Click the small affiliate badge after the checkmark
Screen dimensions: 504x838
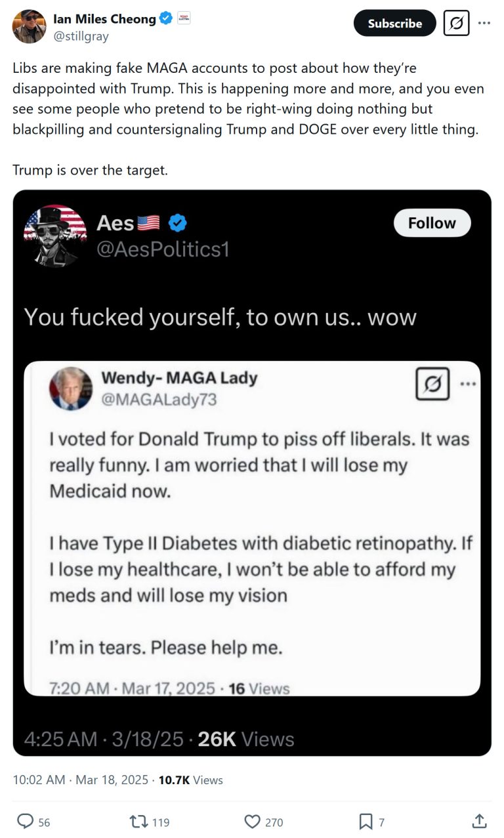tap(184, 18)
